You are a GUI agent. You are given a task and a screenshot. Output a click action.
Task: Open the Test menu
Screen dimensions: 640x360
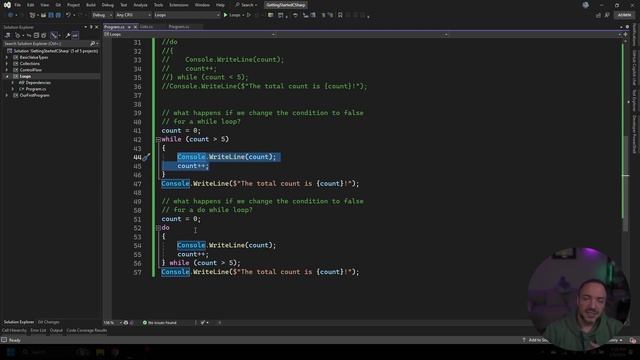[x=124, y=5]
